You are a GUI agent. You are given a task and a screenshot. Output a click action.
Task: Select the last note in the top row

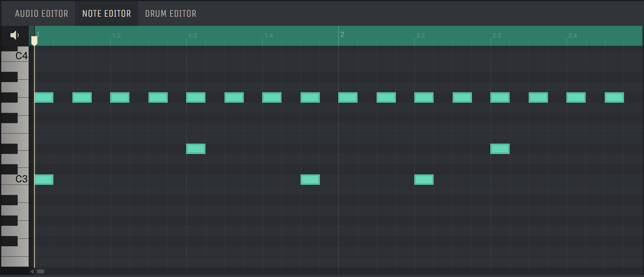coord(614,98)
